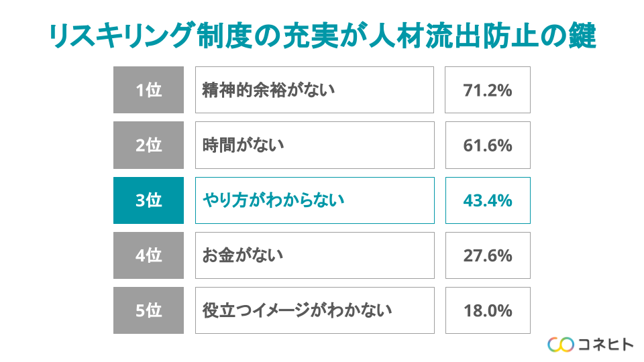Select the 2位 rank badge
The width and height of the screenshot is (644, 362).
pos(148,145)
